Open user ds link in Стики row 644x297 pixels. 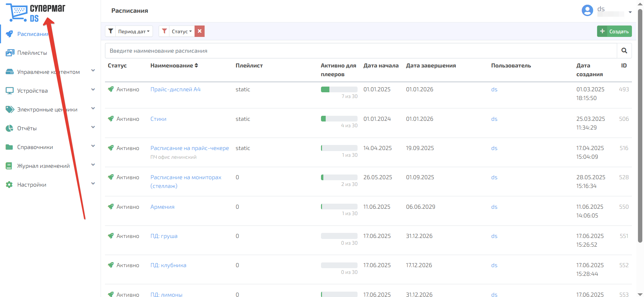pyautogui.click(x=494, y=119)
